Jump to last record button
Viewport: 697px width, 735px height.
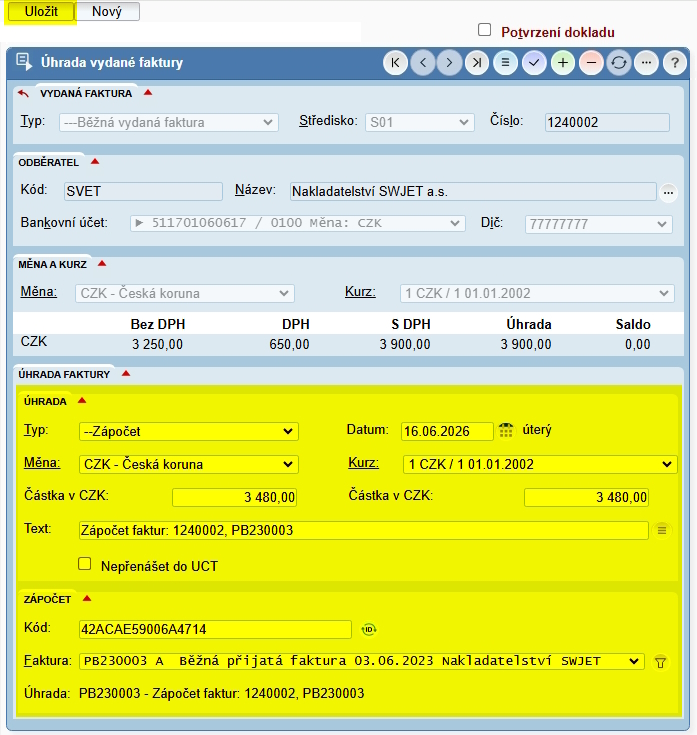coord(477,63)
